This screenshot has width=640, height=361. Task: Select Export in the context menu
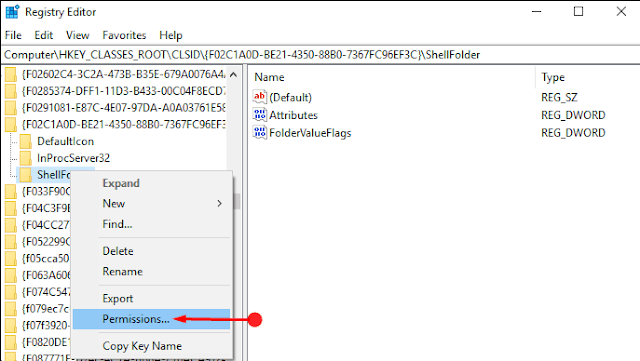tap(118, 299)
